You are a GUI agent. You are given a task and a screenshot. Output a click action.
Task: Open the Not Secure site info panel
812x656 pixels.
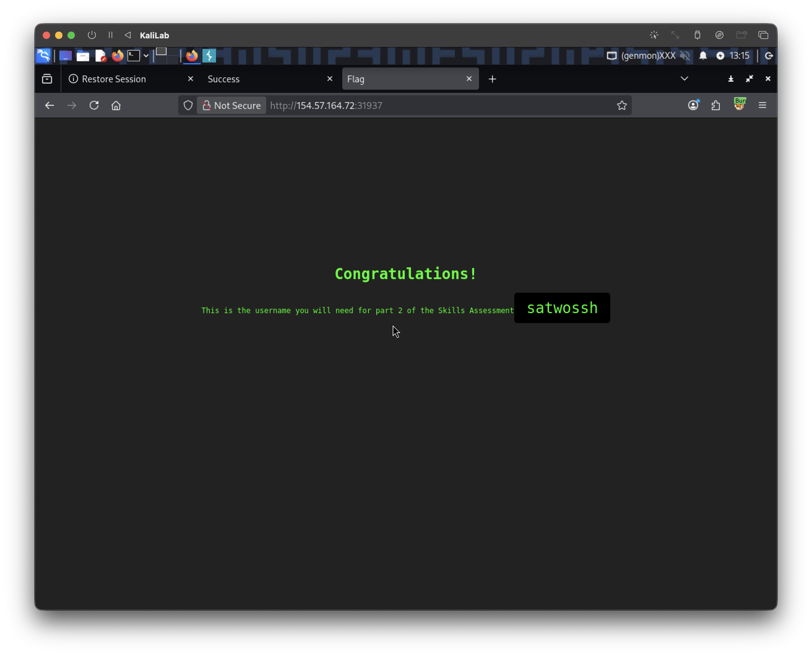click(x=231, y=106)
